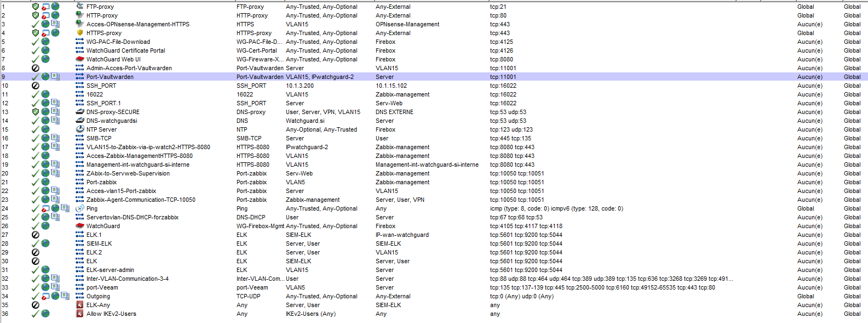Click the logging icon on Port-Vaultwarden row
Screen dimensions: 868x323
point(55,77)
